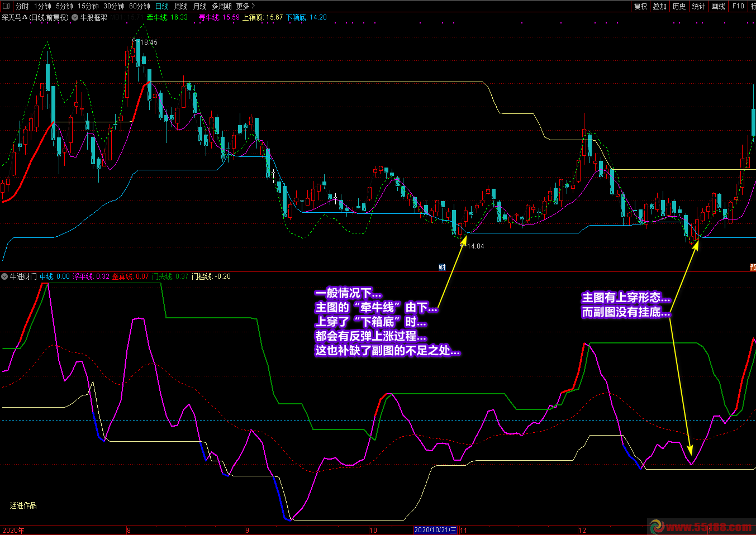This screenshot has height=535, width=756.
Task: Click the 牛进财门 sub-indicator name
Action: [x=23, y=276]
